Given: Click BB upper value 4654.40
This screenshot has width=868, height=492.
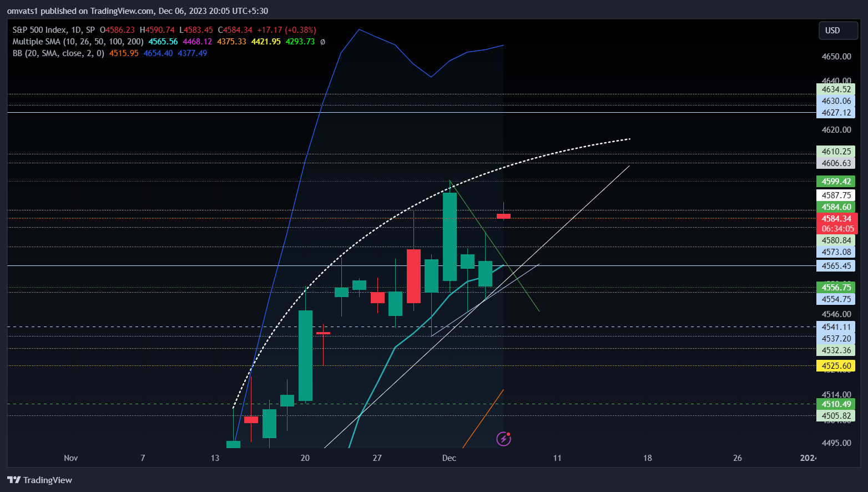Looking at the screenshot, I should pos(158,53).
